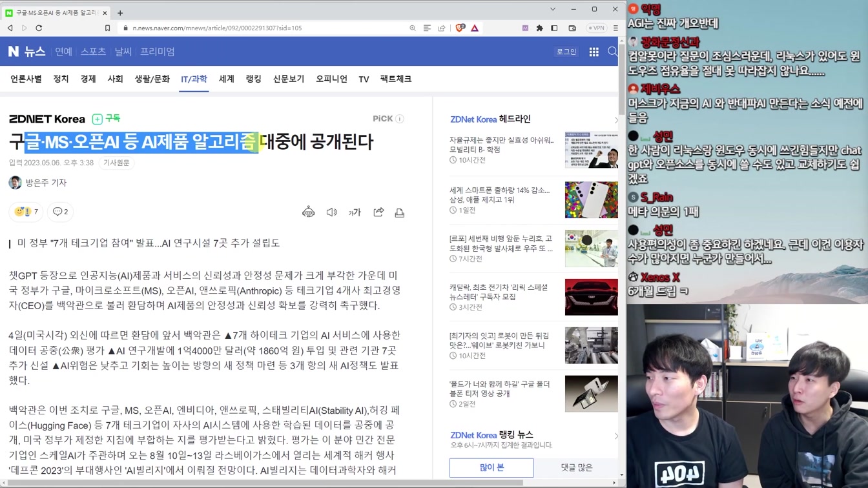Select the 정치 menu tab

point(61,79)
